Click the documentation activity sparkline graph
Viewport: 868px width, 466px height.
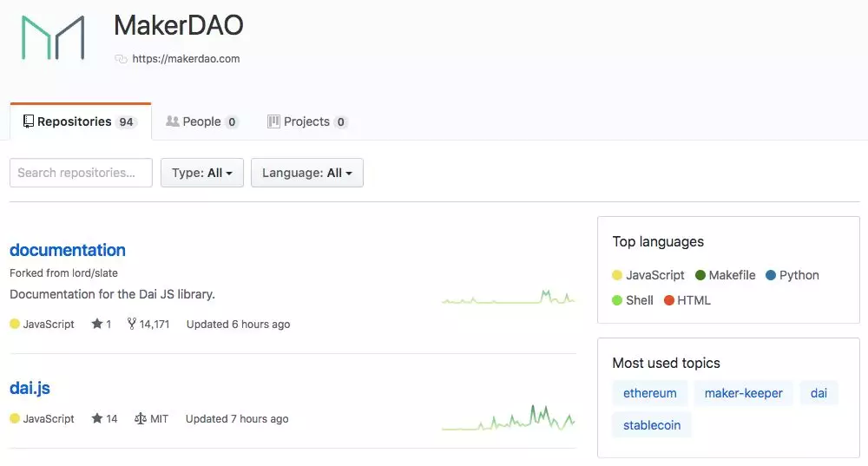point(508,297)
